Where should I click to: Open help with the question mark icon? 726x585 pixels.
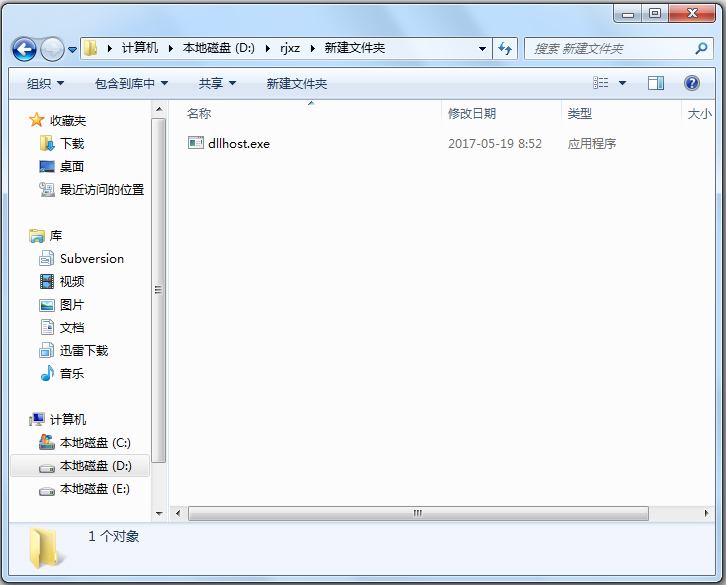(692, 83)
